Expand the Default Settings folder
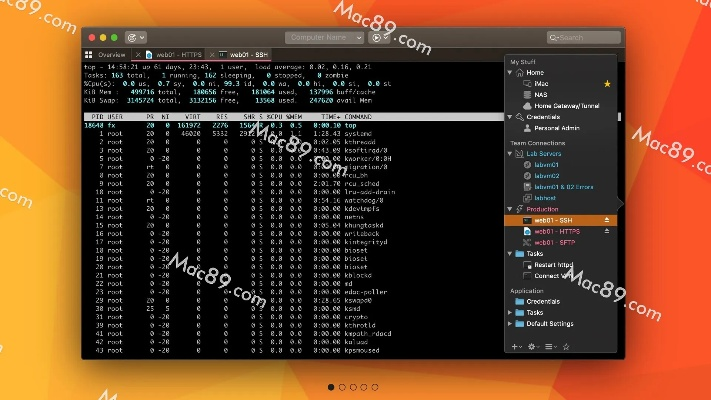Image resolution: width=711 pixels, height=400 pixels. tap(511, 323)
